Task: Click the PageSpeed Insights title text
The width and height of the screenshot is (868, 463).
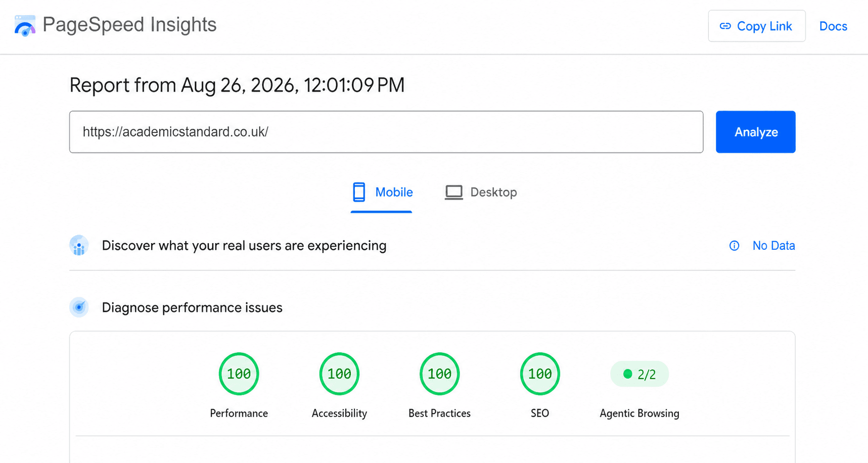Action: pyautogui.click(x=129, y=25)
